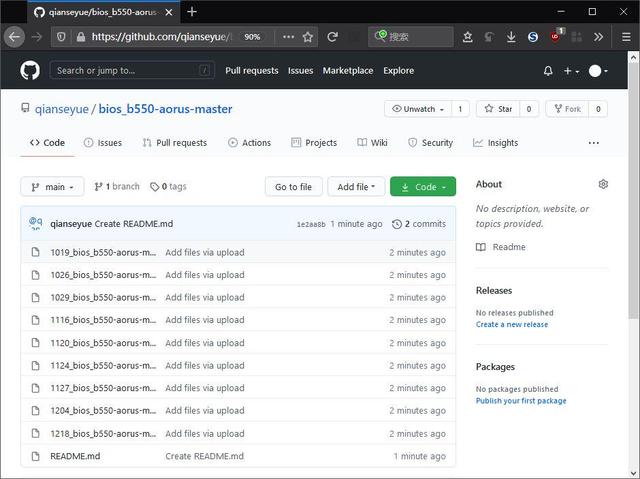Open the Readme link in About

coord(501,247)
